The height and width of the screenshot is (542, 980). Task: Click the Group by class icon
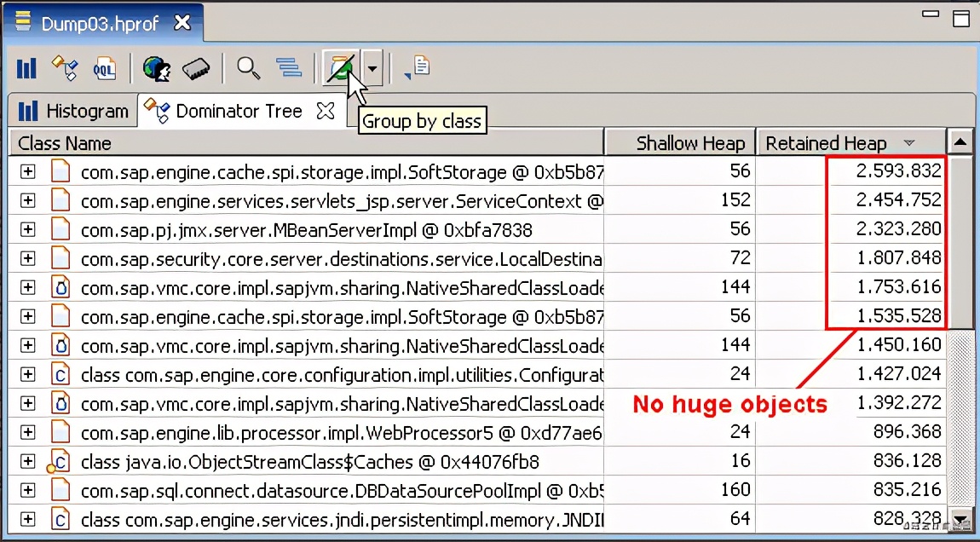click(342, 68)
